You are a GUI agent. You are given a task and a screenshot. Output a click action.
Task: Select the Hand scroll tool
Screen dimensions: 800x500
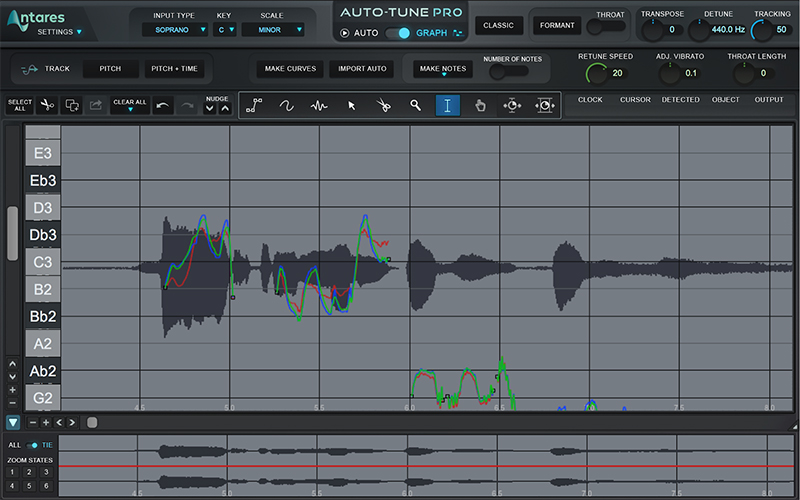[480, 106]
